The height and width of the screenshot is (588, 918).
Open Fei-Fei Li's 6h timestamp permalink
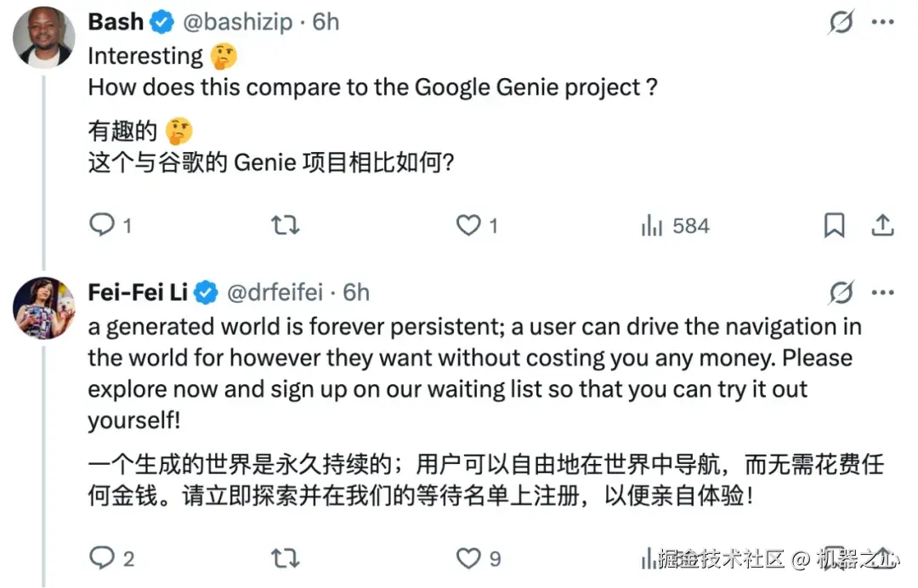(356, 292)
